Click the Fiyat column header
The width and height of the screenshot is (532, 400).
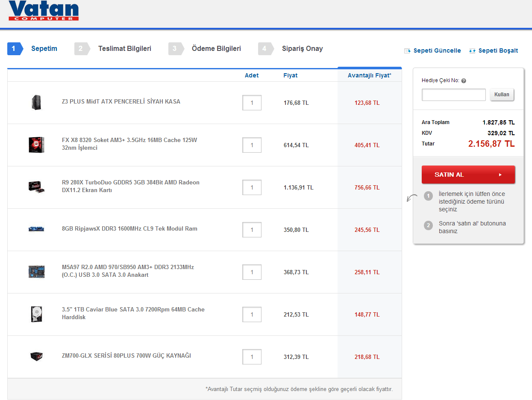tap(291, 75)
